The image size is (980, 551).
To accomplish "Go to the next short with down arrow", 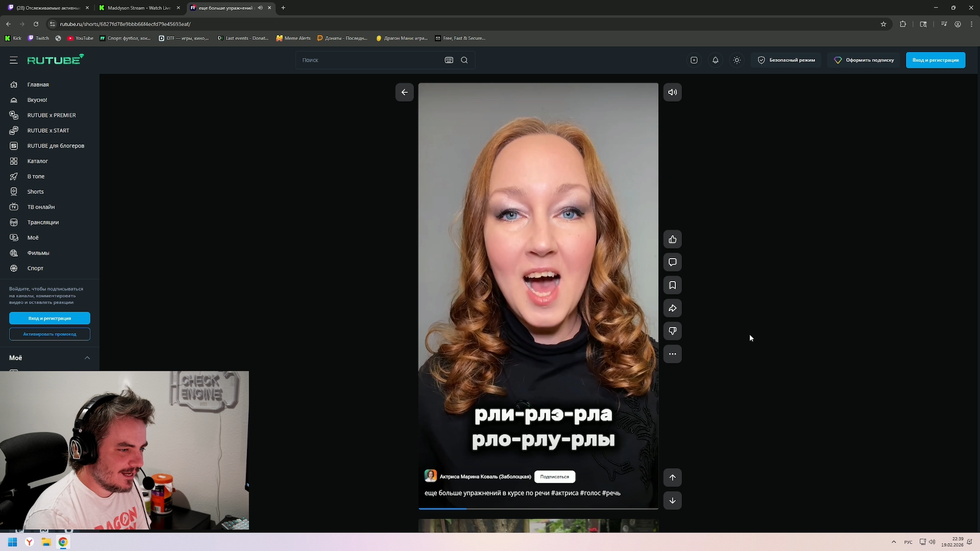I will click(672, 500).
